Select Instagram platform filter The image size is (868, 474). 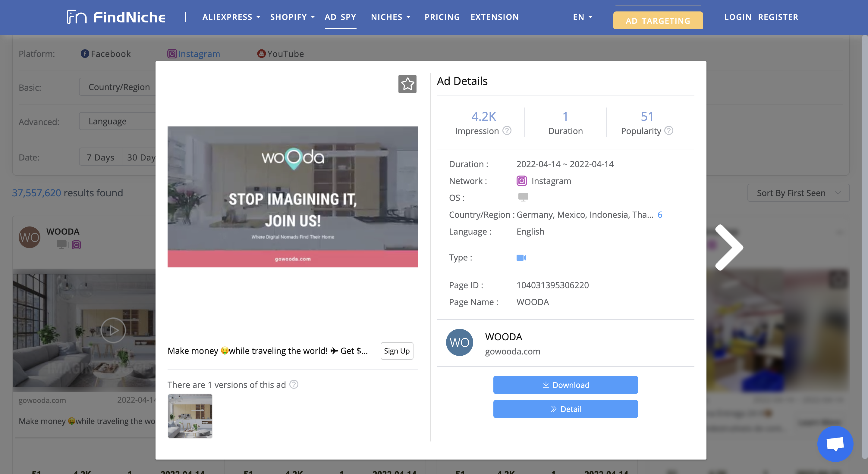[194, 54]
